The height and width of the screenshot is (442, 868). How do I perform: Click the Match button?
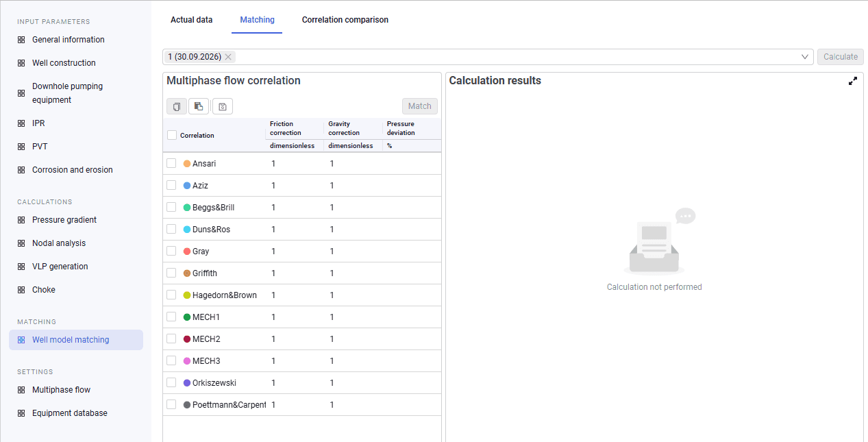click(420, 106)
